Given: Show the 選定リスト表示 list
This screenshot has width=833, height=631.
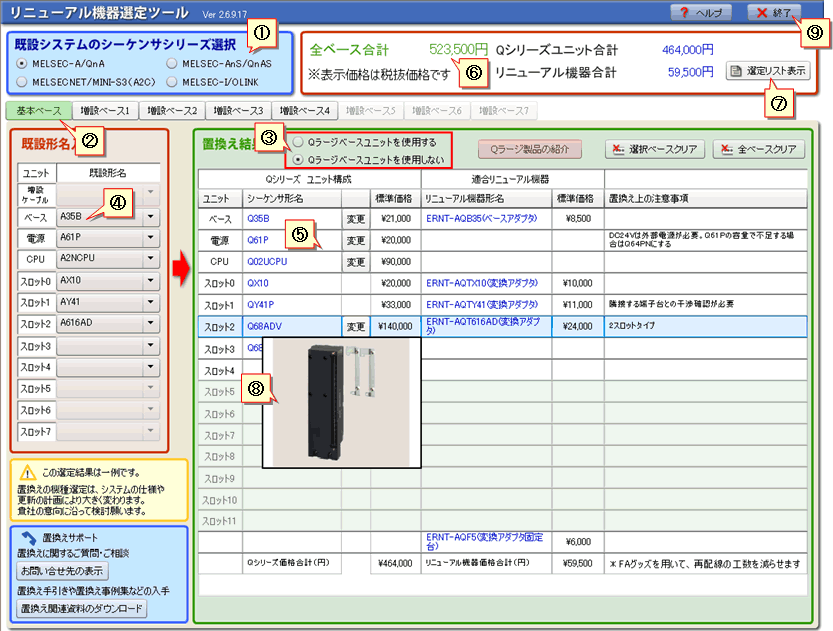Looking at the screenshot, I should pyautogui.click(x=768, y=71).
